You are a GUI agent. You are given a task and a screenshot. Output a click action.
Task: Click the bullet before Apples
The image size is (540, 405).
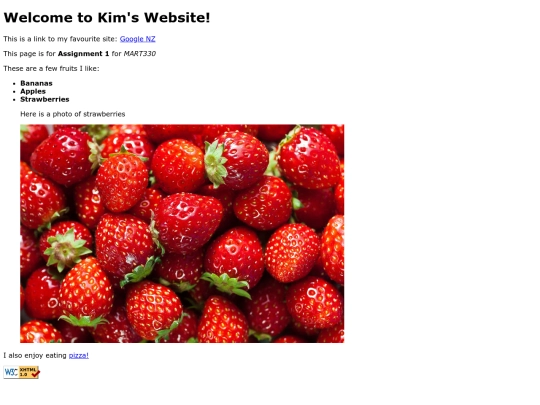pyautogui.click(x=14, y=92)
